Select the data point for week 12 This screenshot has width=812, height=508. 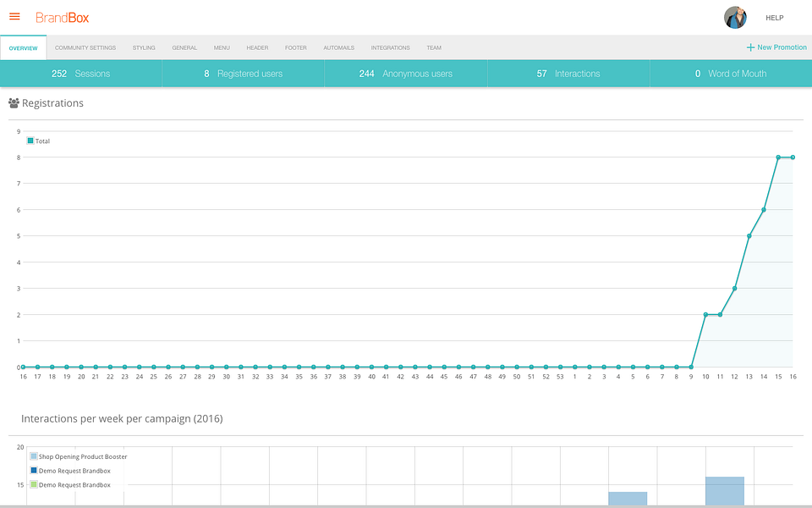tap(734, 288)
